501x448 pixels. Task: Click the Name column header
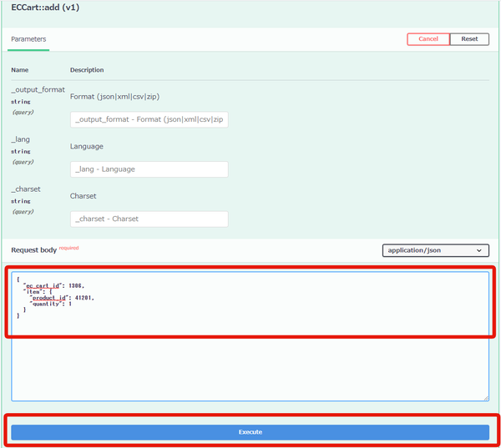point(20,70)
